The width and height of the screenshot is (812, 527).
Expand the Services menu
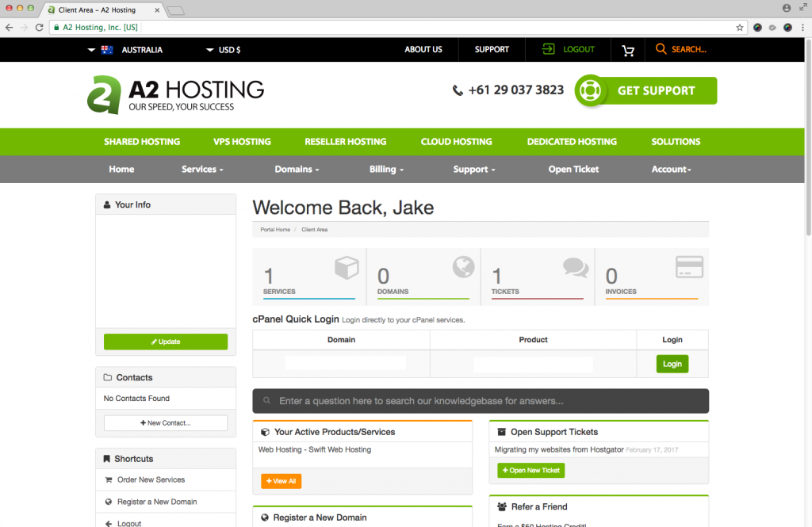click(x=202, y=170)
